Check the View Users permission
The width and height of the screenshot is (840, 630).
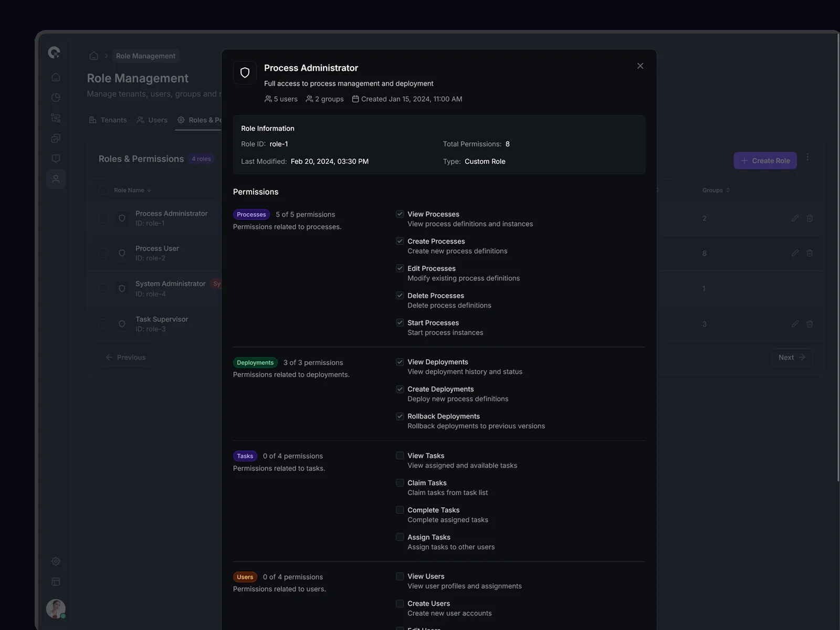(x=400, y=576)
